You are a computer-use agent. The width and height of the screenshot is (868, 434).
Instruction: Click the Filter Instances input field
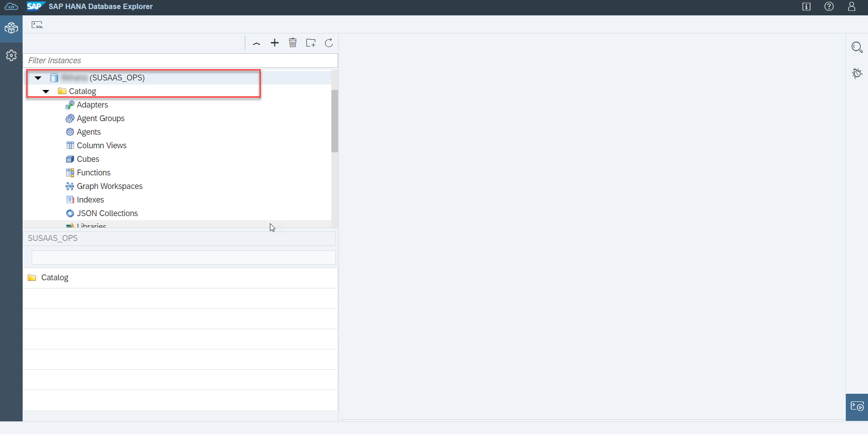180,61
